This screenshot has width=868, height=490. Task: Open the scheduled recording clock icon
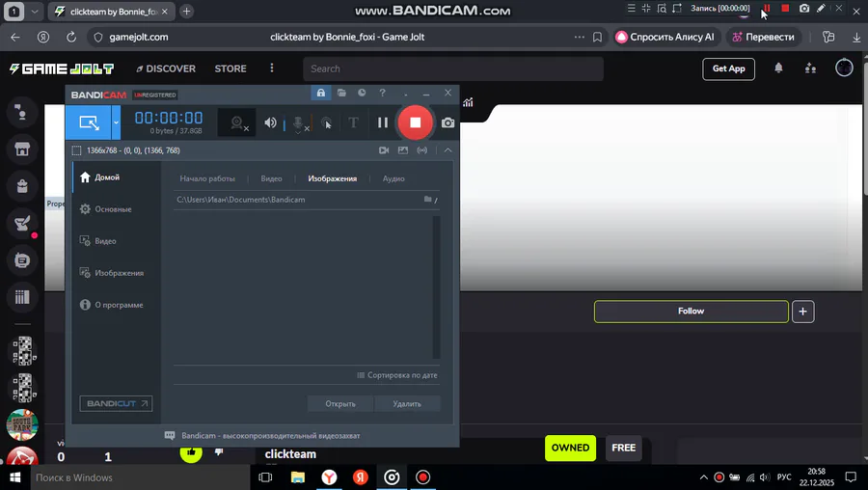coord(362,93)
